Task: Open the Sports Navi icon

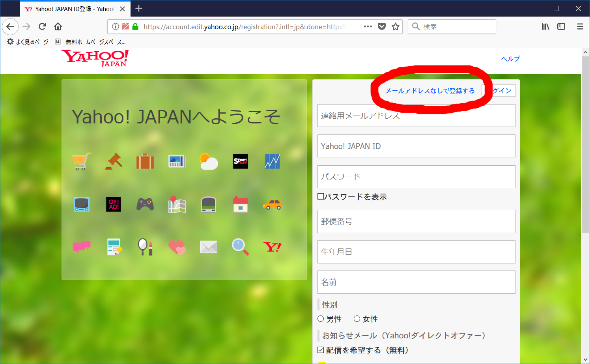Action: (241, 161)
